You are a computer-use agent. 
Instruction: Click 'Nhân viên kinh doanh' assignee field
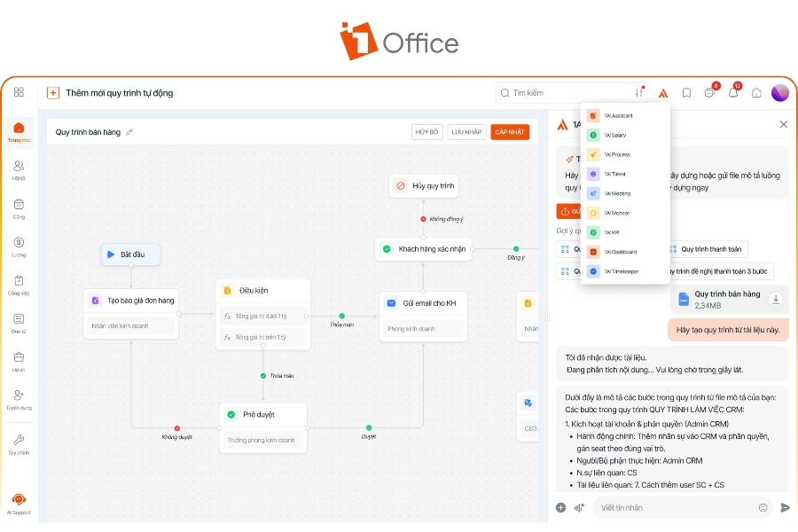(x=131, y=325)
